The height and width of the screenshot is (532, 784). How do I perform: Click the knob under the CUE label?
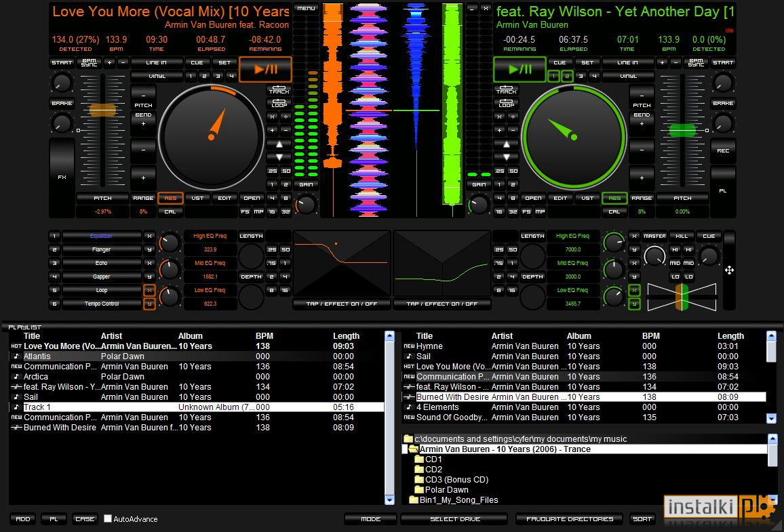[709, 256]
